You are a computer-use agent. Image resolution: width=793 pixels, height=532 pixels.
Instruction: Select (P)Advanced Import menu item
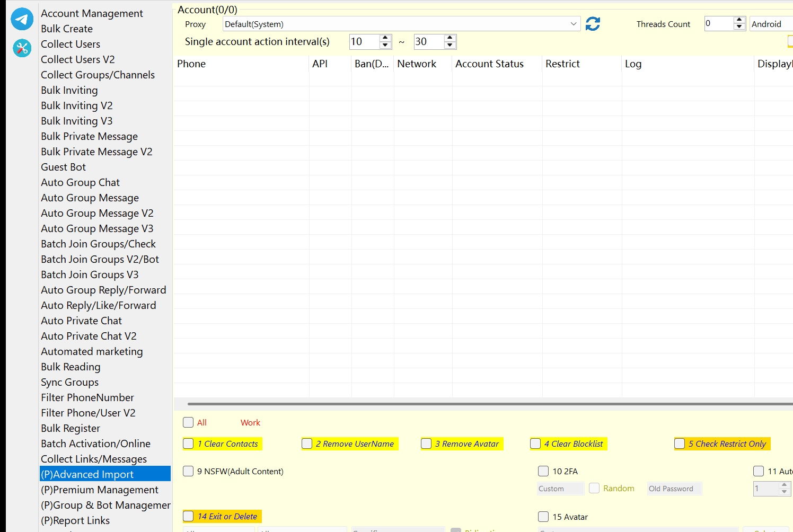coord(105,474)
